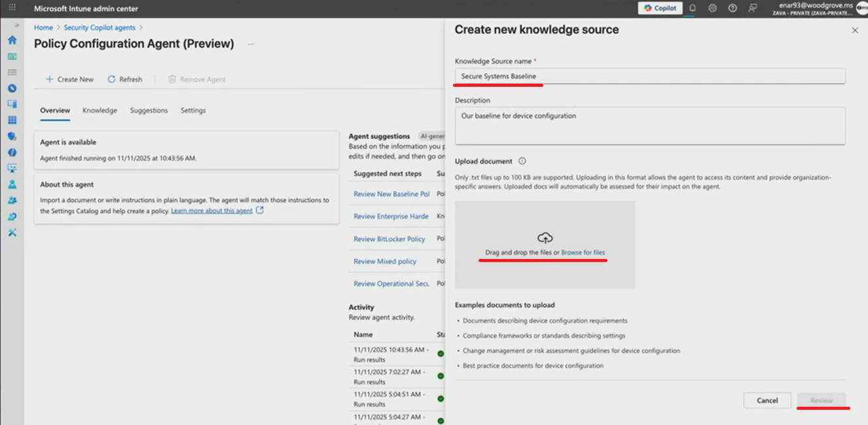Click the Agent is available heading
The height and width of the screenshot is (425, 868).
click(68, 142)
